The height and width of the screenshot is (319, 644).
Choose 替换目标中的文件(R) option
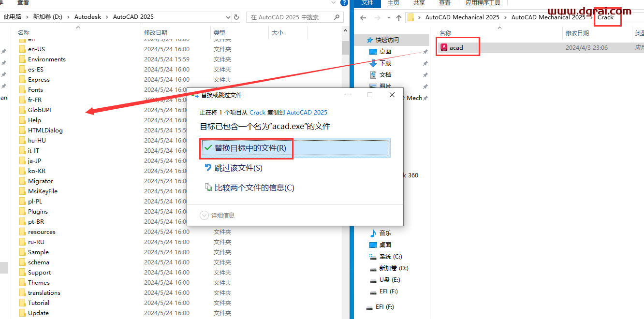[250, 148]
